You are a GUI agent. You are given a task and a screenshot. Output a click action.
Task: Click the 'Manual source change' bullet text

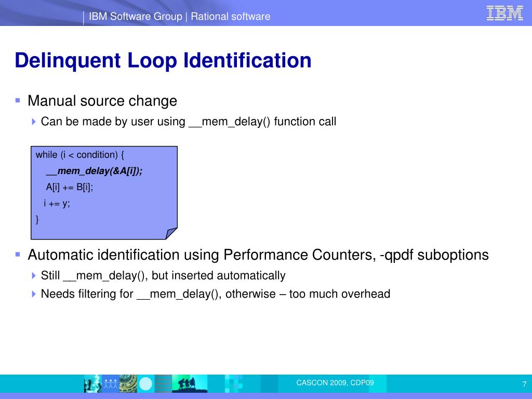(x=102, y=101)
